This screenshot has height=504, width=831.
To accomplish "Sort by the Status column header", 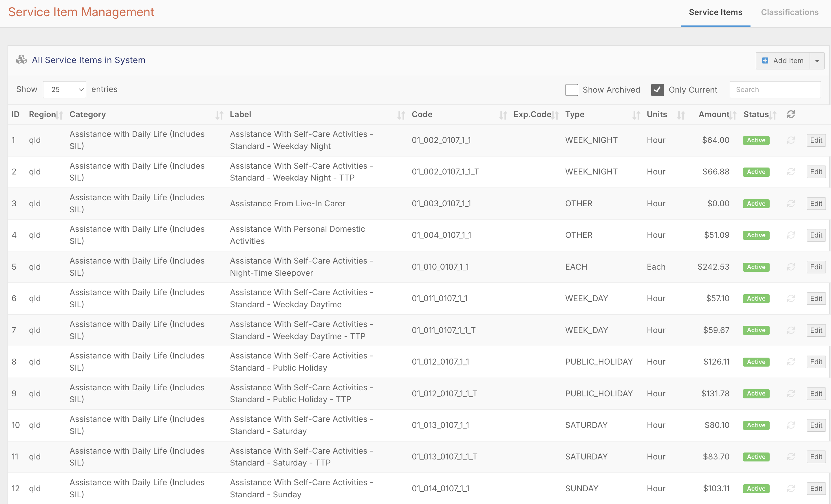I will 756,115.
